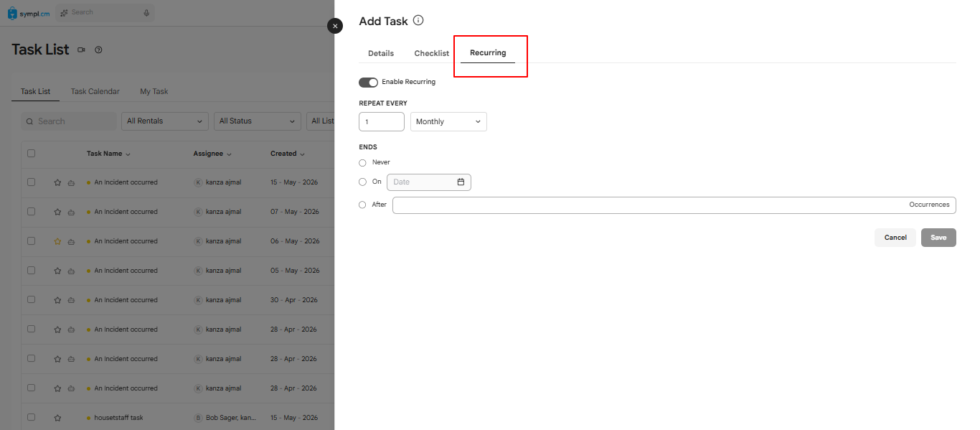The image size is (980, 430).
Task: Star the task created 05 - May - 2026
Action: 57,271
